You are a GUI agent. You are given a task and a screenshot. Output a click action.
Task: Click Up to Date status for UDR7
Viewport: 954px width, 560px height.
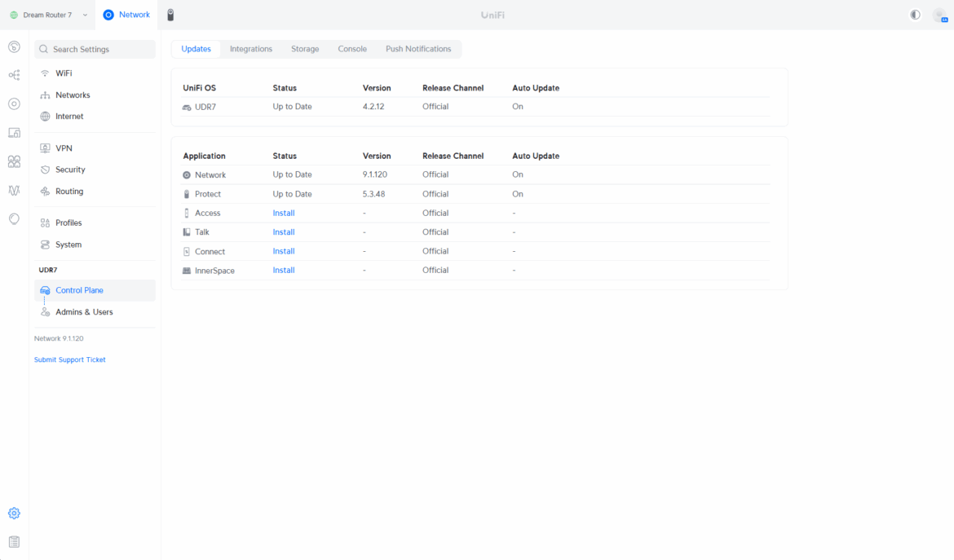click(x=292, y=107)
